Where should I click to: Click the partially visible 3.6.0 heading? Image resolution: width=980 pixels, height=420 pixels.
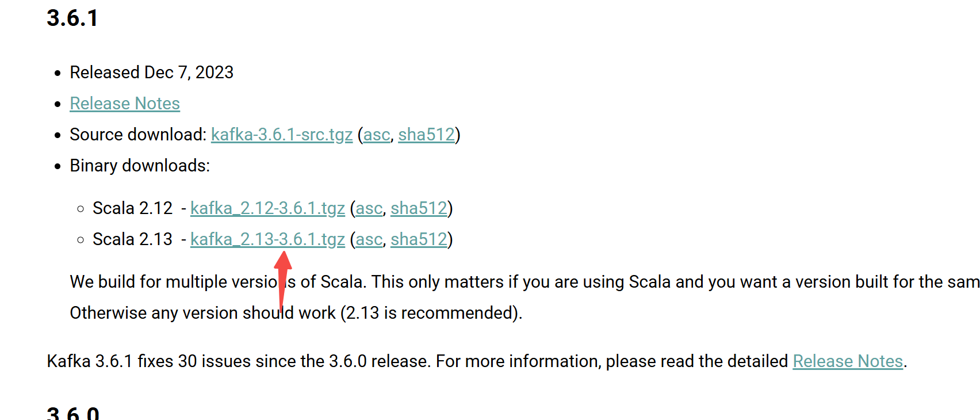coord(73,413)
